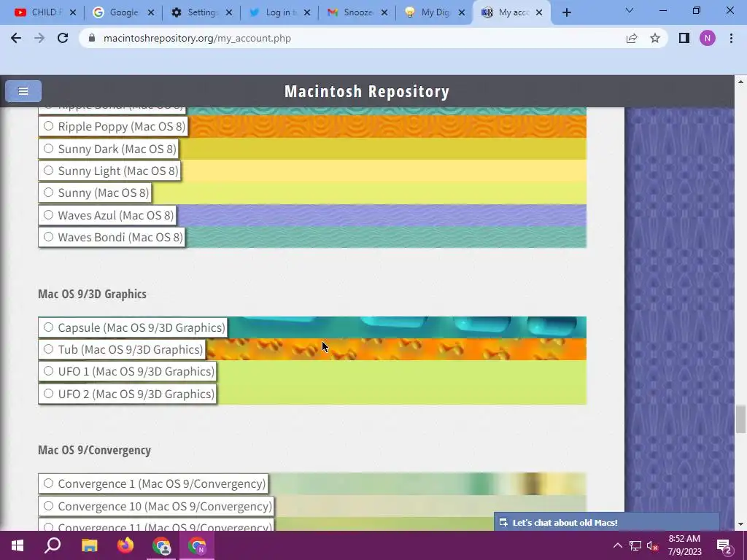
Task: Open Windows taskbar search
Action: coord(53,545)
